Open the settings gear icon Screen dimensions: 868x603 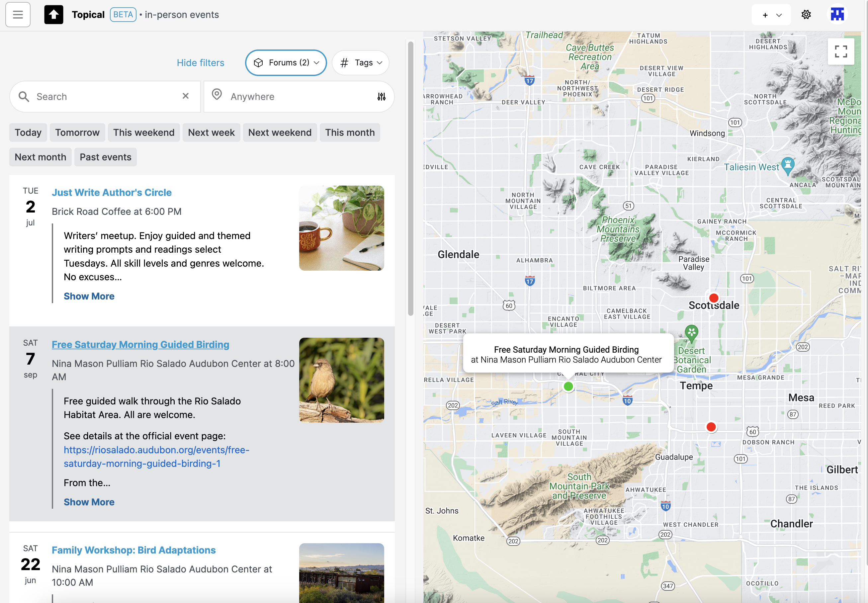coord(806,15)
